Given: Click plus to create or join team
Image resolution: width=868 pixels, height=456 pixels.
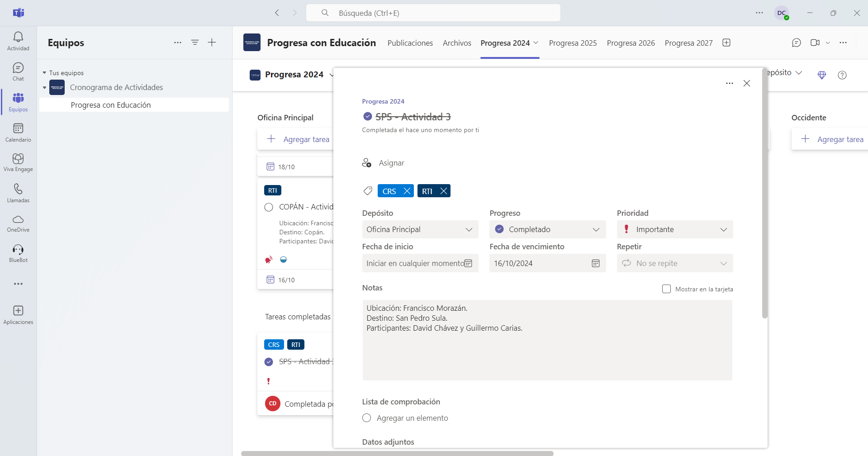Looking at the screenshot, I should 212,43.
